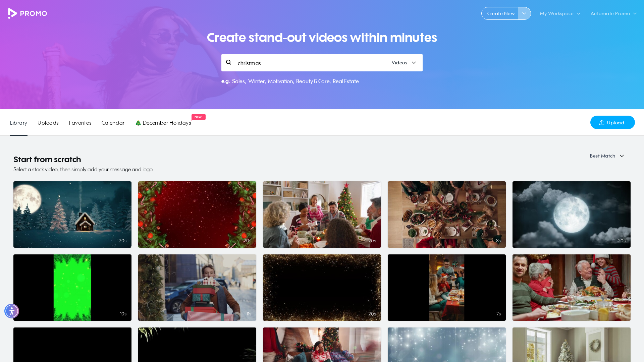Select the Santa hats turkey dinner video
This screenshot has width=644, height=362.
(x=572, y=288)
